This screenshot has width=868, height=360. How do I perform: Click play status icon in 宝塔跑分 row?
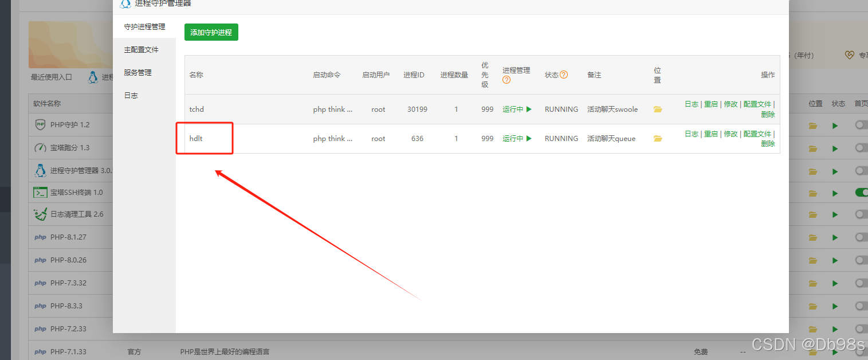(835, 148)
